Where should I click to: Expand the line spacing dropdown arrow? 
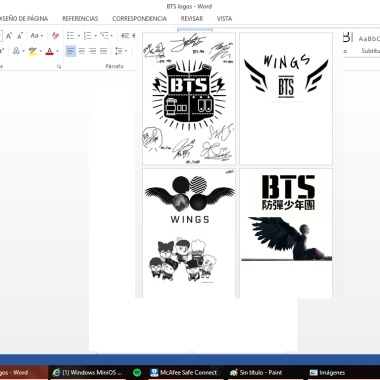pos(126,51)
